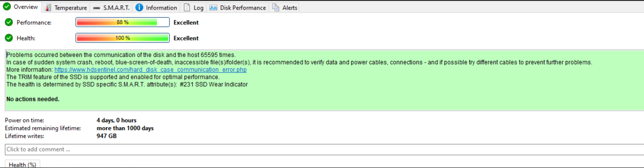Click the Health status checkmark icon
Image resolution: width=644 pixels, height=168 pixels.
point(9,38)
